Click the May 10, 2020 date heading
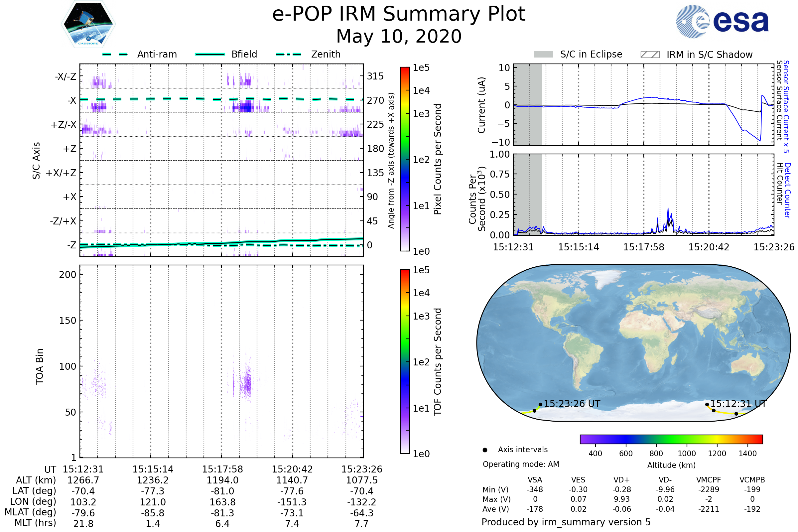The image size is (798, 532). pyautogui.click(x=399, y=36)
